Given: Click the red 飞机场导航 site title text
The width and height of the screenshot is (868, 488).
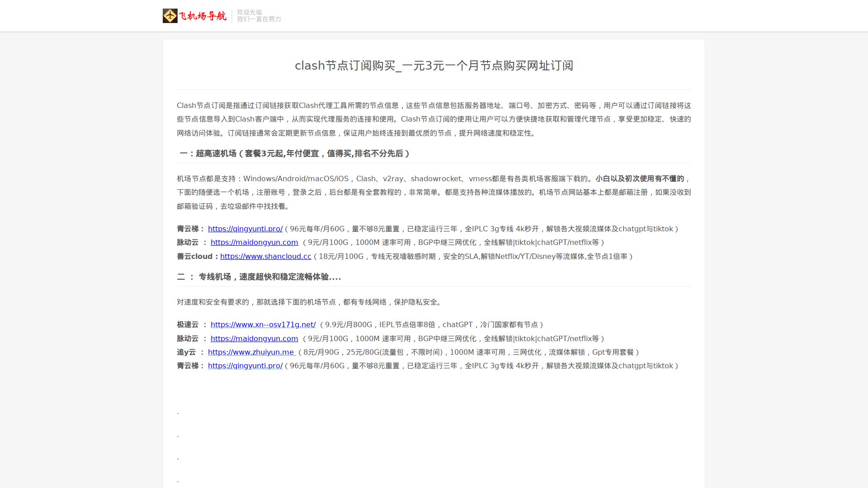Looking at the screenshot, I should [x=203, y=16].
